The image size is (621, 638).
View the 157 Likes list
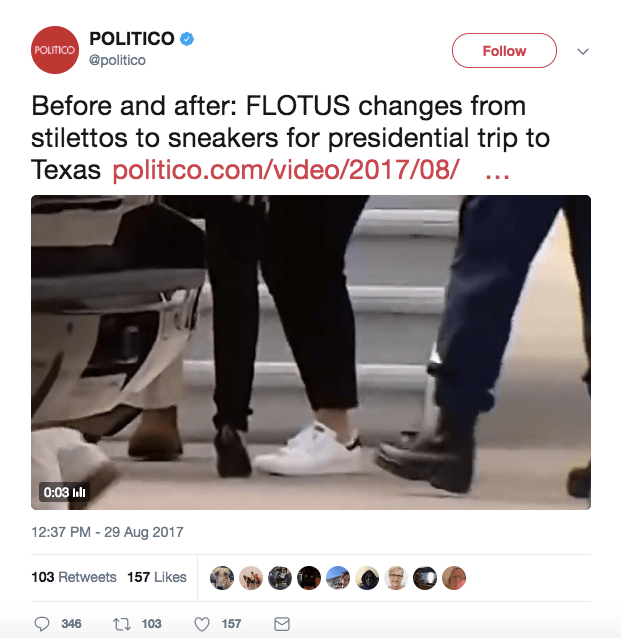point(157,577)
